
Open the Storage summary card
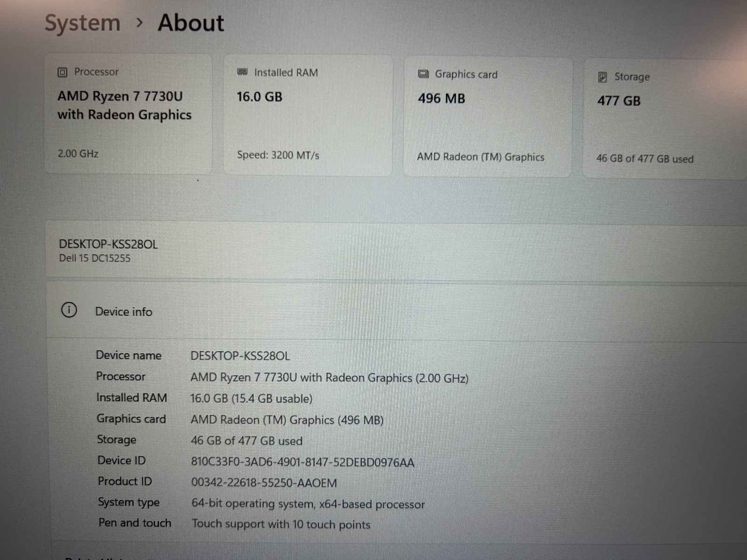[665, 119]
